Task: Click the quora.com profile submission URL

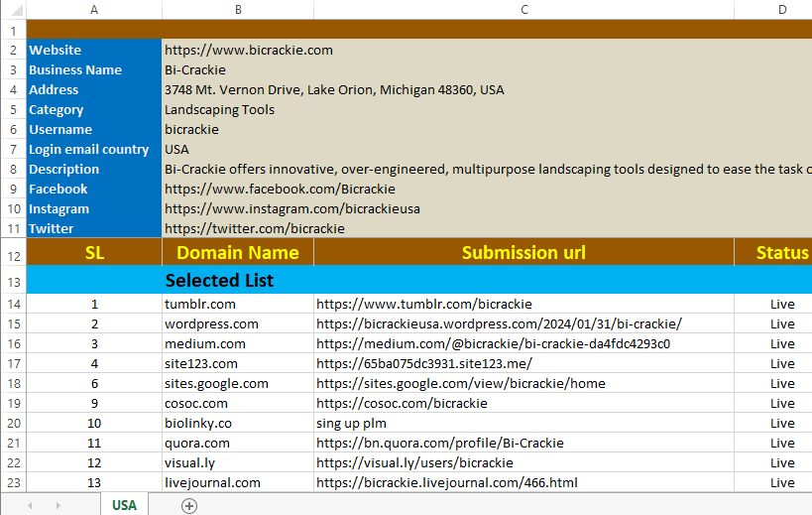Action: [439, 444]
